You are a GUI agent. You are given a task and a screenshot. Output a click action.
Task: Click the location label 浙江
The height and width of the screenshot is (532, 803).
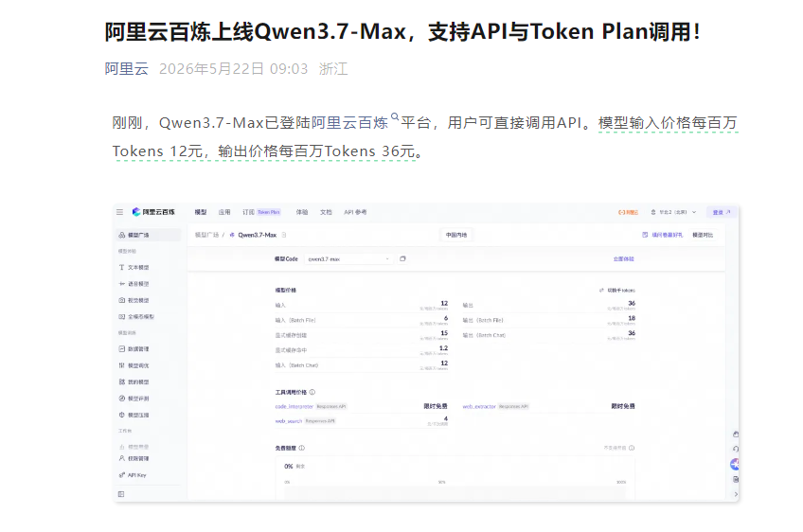333,68
